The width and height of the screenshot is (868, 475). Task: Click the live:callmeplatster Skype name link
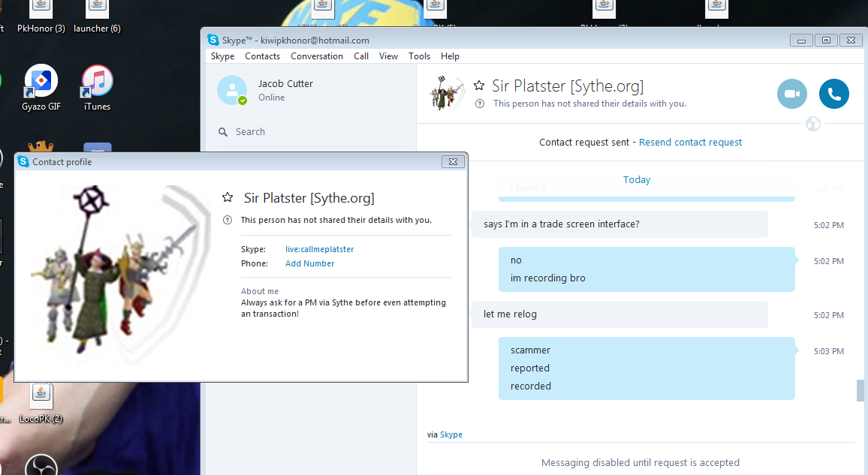319,249
